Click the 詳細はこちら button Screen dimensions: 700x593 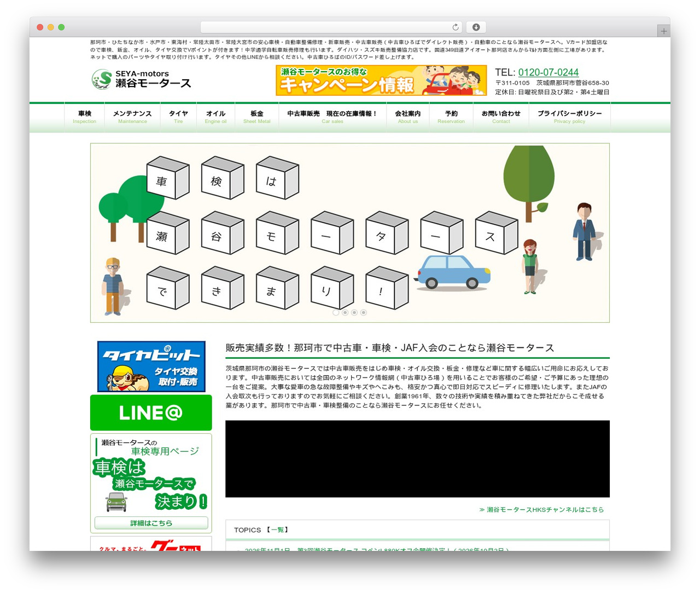(x=151, y=523)
